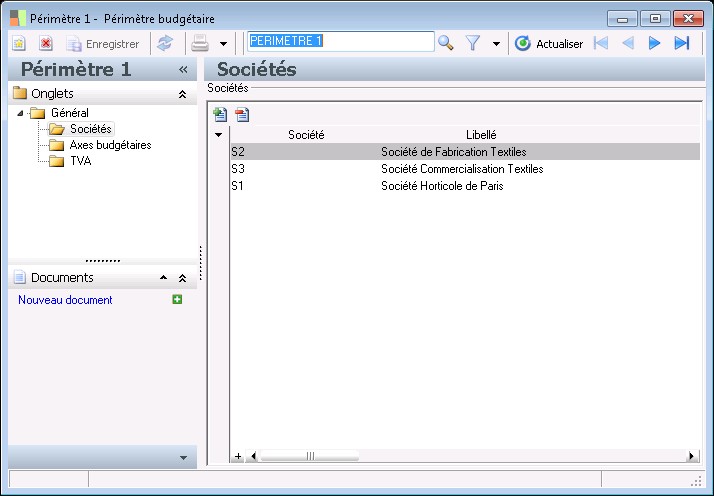Viewport: 714px width, 496px height.
Task: Click the red Delete record icon
Action: point(46,44)
